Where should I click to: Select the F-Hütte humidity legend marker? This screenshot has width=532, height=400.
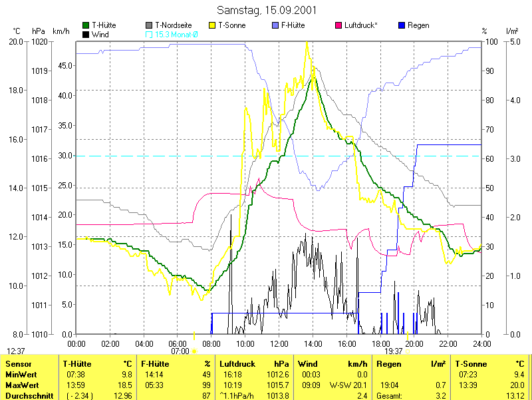point(276,25)
